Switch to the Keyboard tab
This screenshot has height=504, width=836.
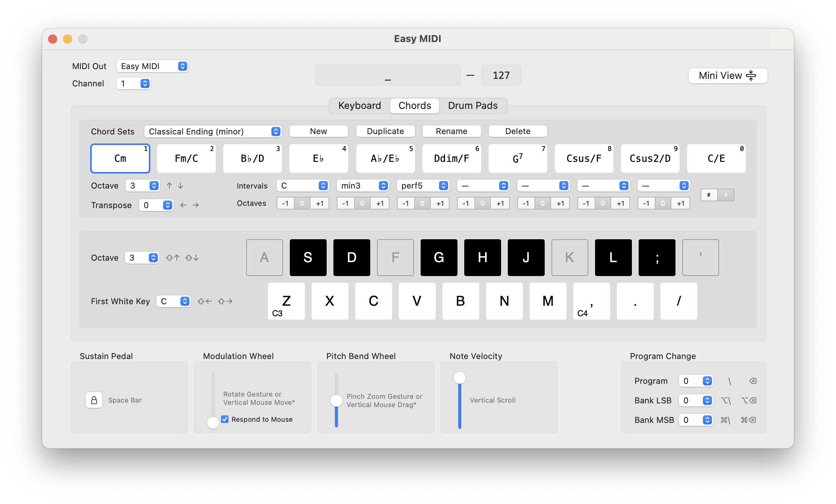pos(359,106)
